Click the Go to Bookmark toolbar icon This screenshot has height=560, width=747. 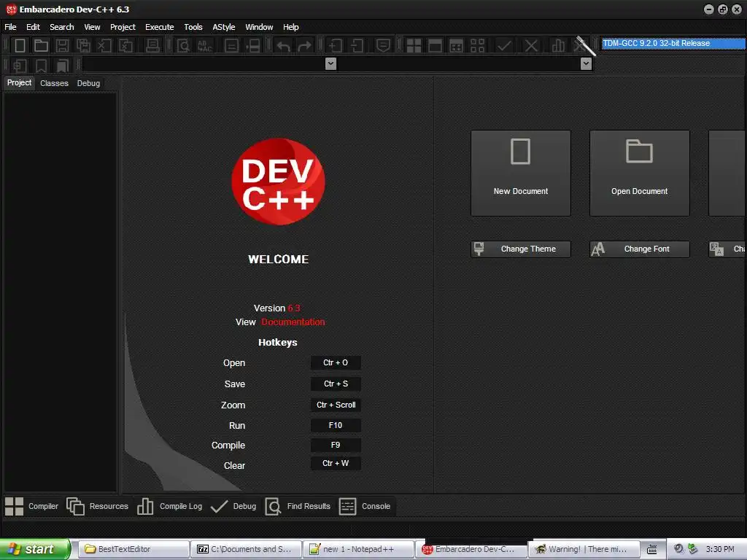pos(62,65)
